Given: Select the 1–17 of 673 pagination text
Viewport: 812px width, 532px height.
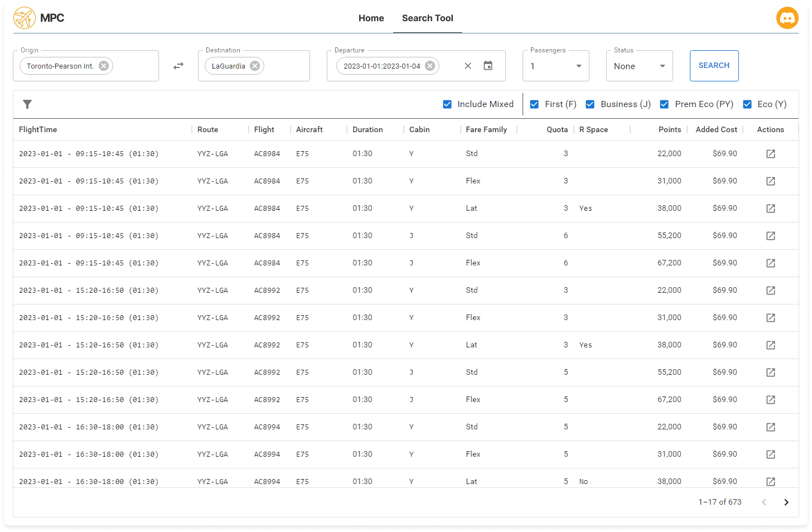Looking at the screenshot, I should click(720, 502).
